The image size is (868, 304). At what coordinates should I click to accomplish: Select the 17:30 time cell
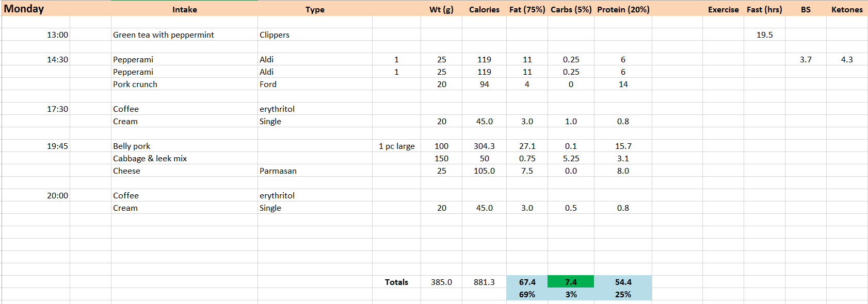click(x=36, y=109)
